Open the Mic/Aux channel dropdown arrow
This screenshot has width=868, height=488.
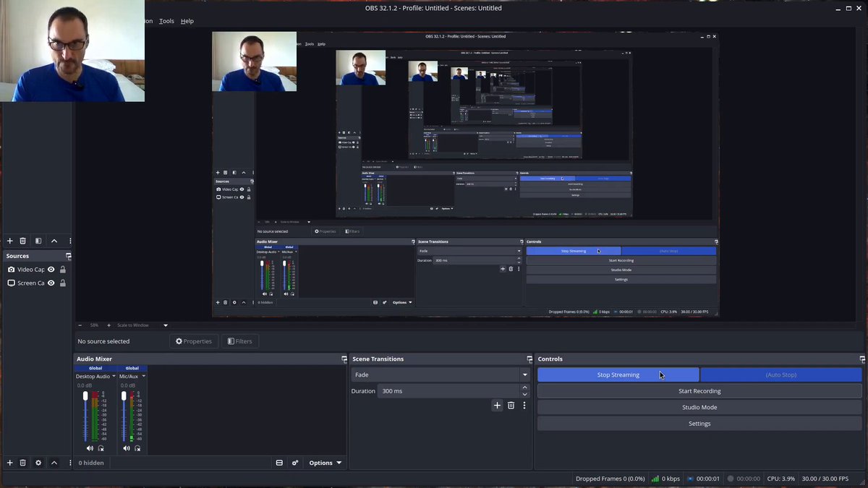point(143,377)
